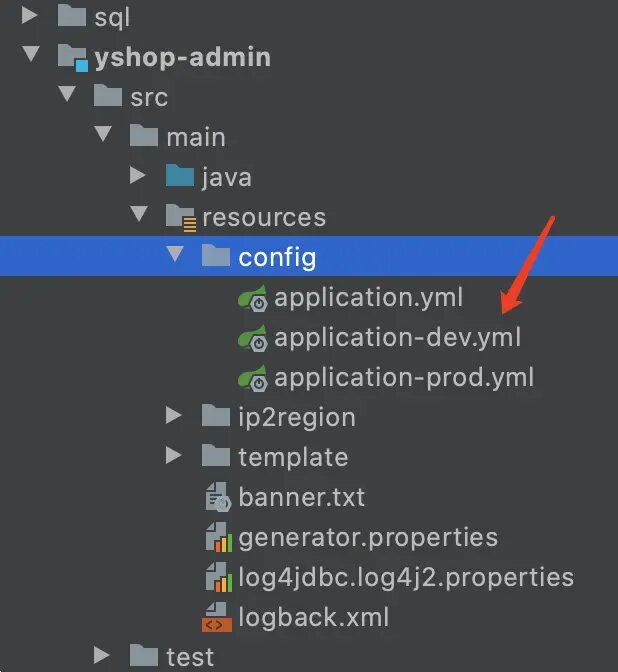618x672 pixels.
Task: Click the text file icon beside banner.txt
Action: pyautogui.click(x=218, y=497)
